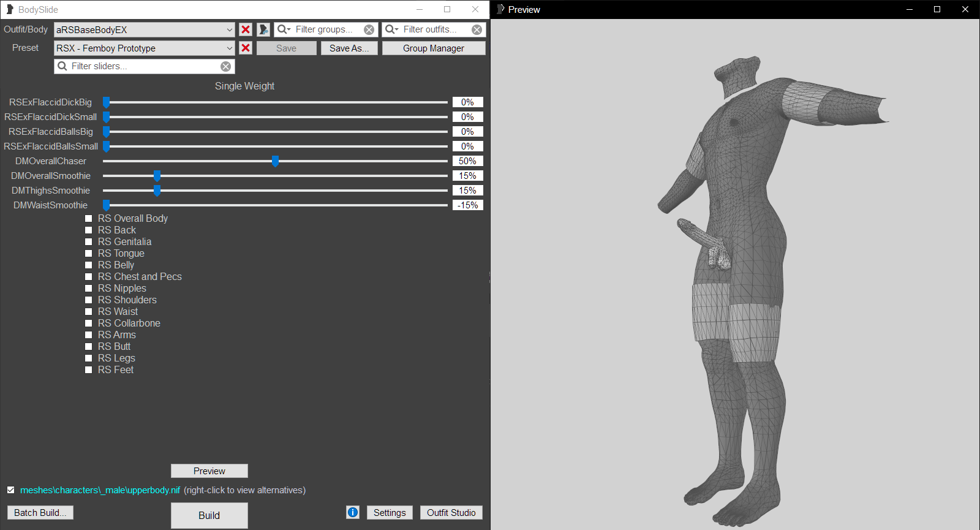Click the DMThighsSmoothie 15% value box
980x530 pixels.
468,191
